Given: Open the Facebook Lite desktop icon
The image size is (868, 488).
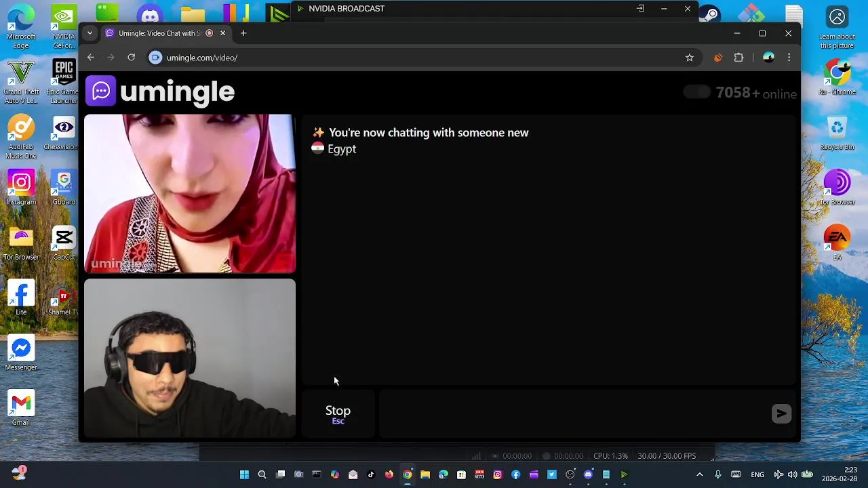Looking at the screenshot, I should pos(21,298).
